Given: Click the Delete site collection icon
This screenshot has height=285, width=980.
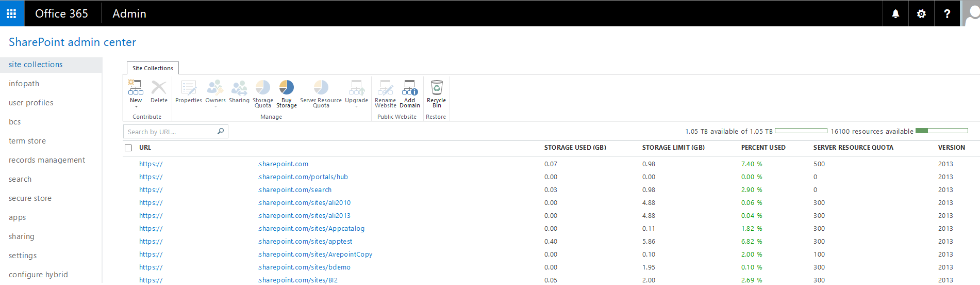Looking at the screenshot, I should pos(159,88).
